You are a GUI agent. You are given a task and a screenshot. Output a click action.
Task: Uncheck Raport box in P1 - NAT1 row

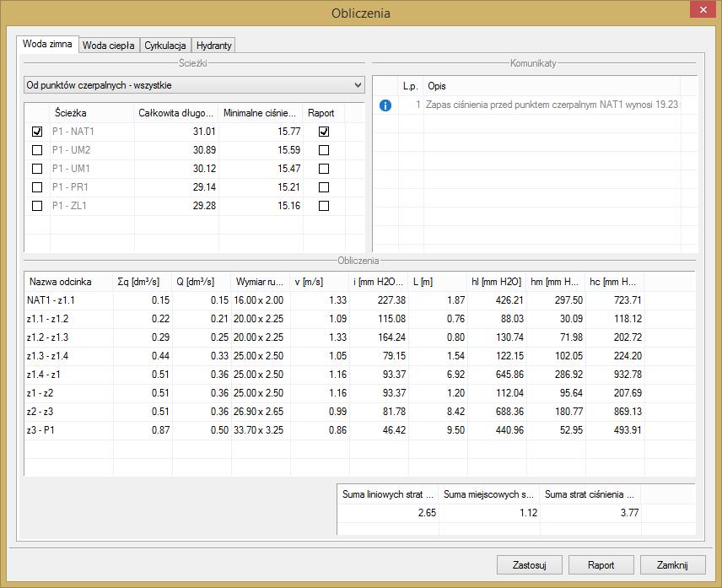click(324, 132)
